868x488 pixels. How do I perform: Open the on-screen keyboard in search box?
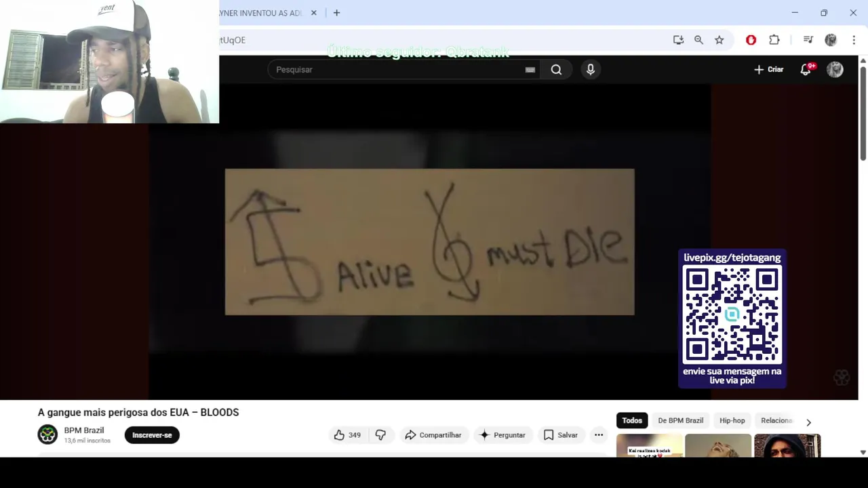click(x=530, y=69)
